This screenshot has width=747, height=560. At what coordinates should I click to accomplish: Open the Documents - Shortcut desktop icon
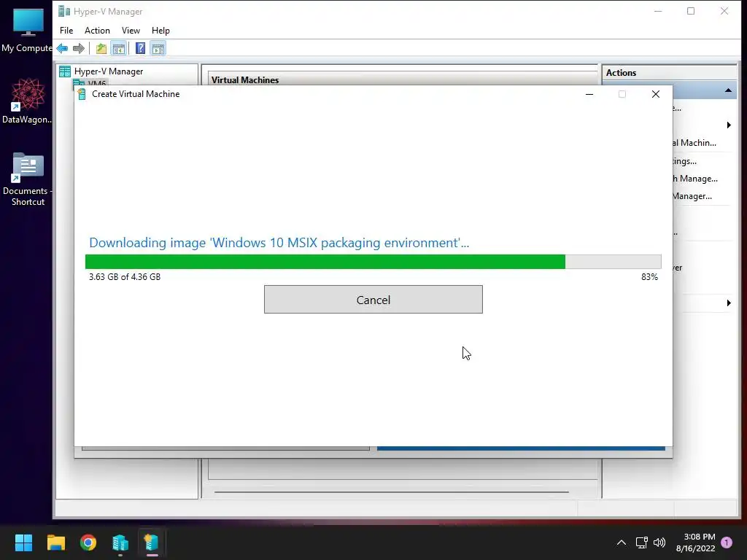click(x=28, y=179)
